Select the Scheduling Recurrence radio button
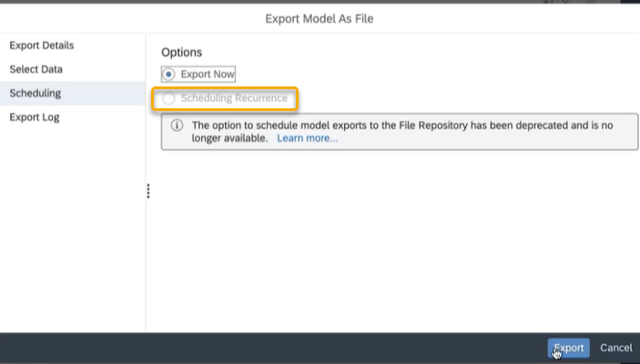Image resolution: width=640 pixels, height=364 pixels. pos(168,98)
